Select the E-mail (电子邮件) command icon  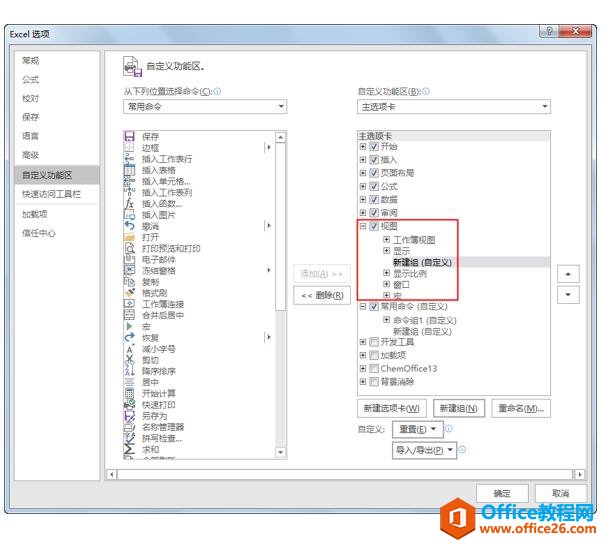point(129,259)
